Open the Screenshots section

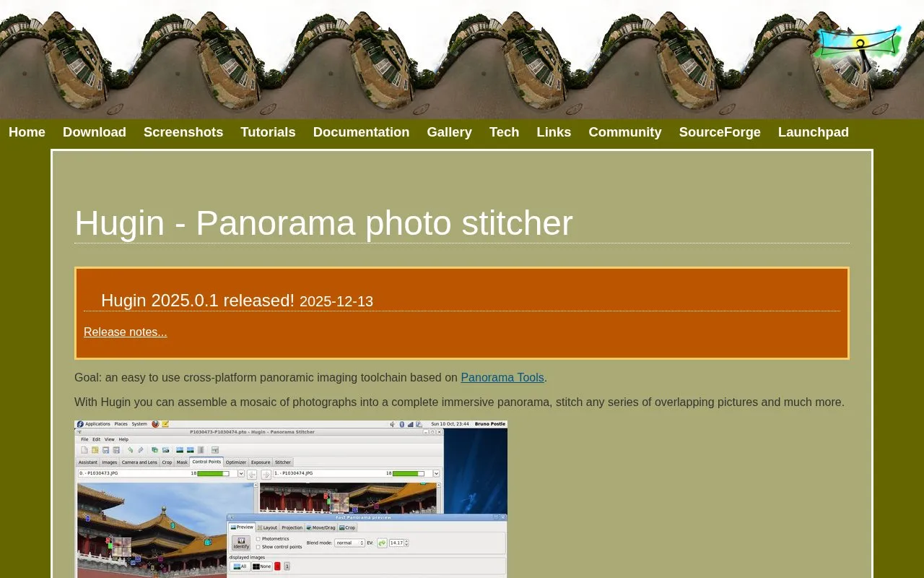click(x=183, y=132)
